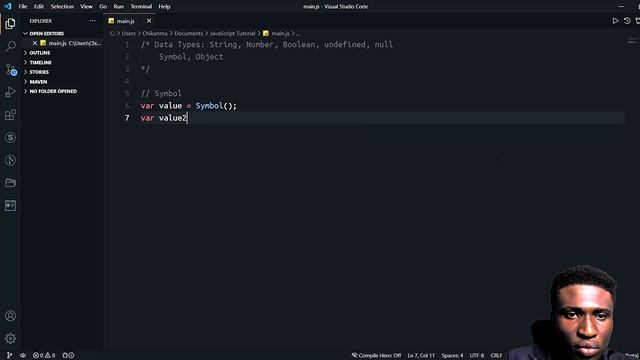Image resolution: width=640 pixels, height=360 pixels.
Task: Open the Edit menu
Action: (39, 7)
